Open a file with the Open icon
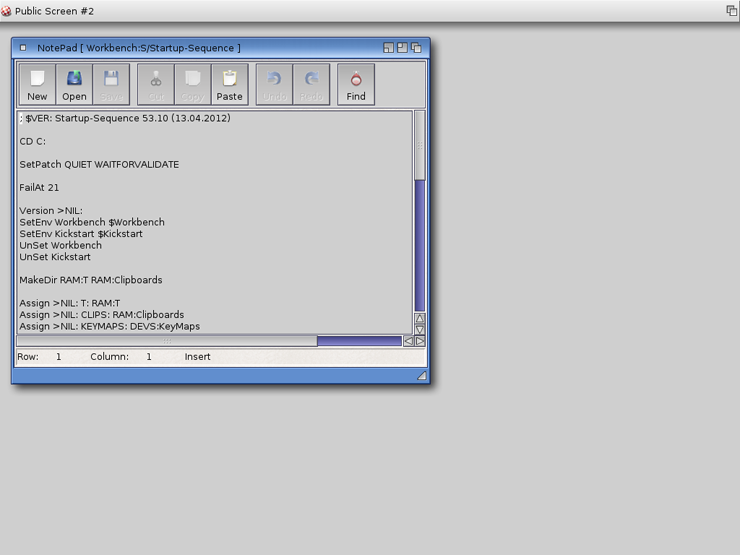740x555 pixels. coord(74,84)
